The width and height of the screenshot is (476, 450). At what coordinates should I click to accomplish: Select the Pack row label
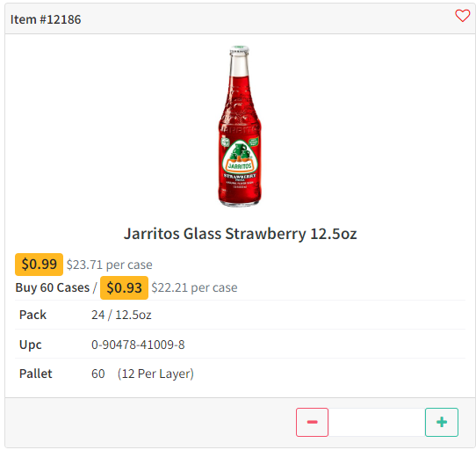(x=32, y=315)
